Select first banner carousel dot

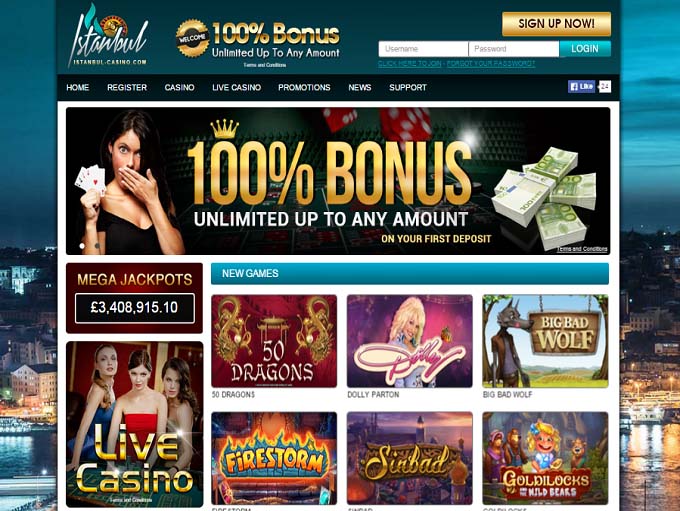click(x=82, y=246)
